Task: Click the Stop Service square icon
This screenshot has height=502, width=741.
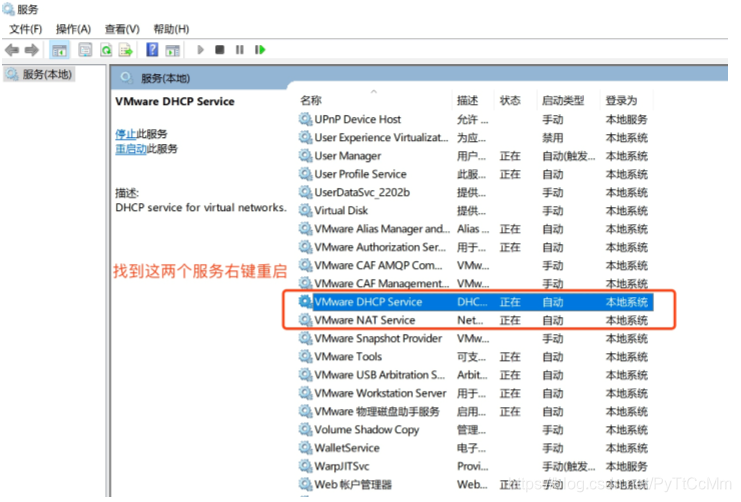Action: (219, 50)
